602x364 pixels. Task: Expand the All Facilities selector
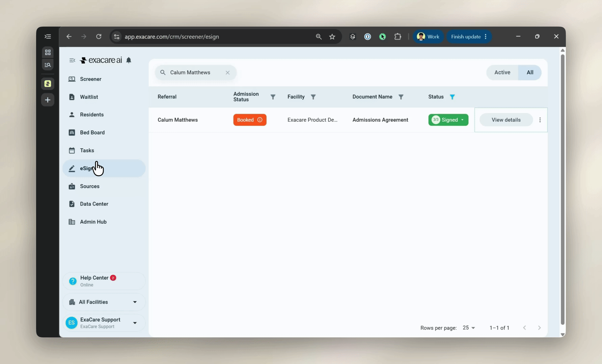[104, 302]
